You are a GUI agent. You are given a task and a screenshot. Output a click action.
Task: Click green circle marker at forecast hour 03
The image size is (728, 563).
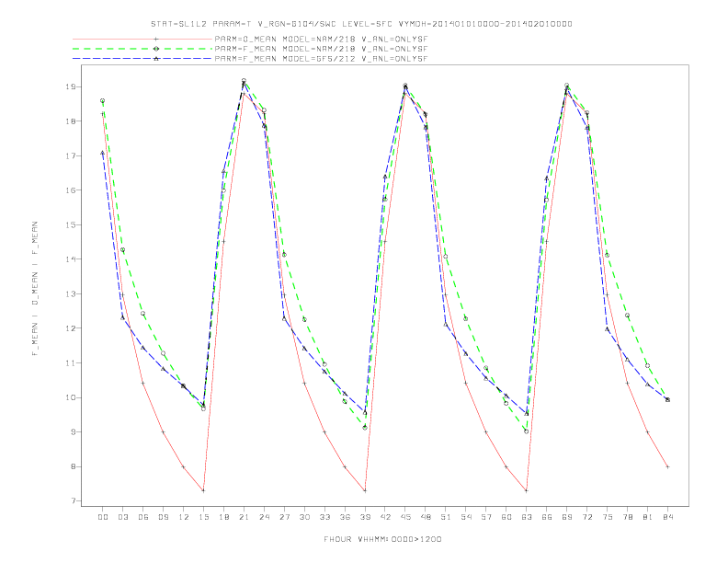122,250
